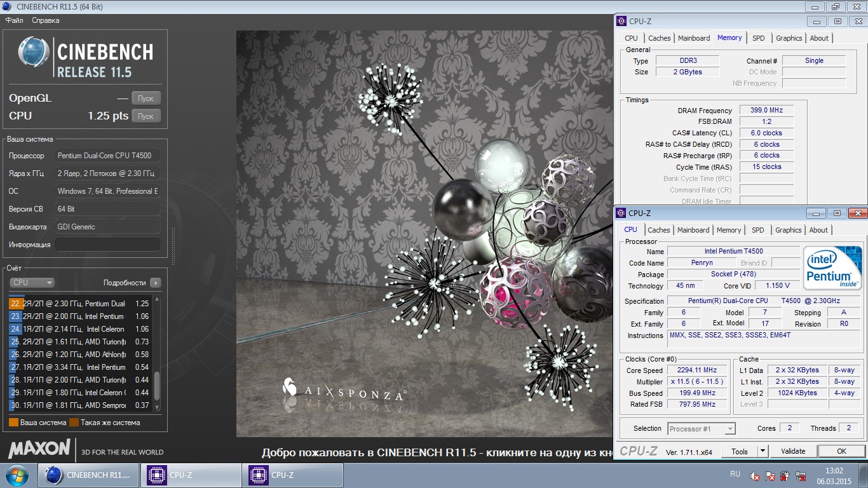Select ranking row 25 AMD Turion 1.61
The image size is (868, 488).
click(x=80, y=342)
